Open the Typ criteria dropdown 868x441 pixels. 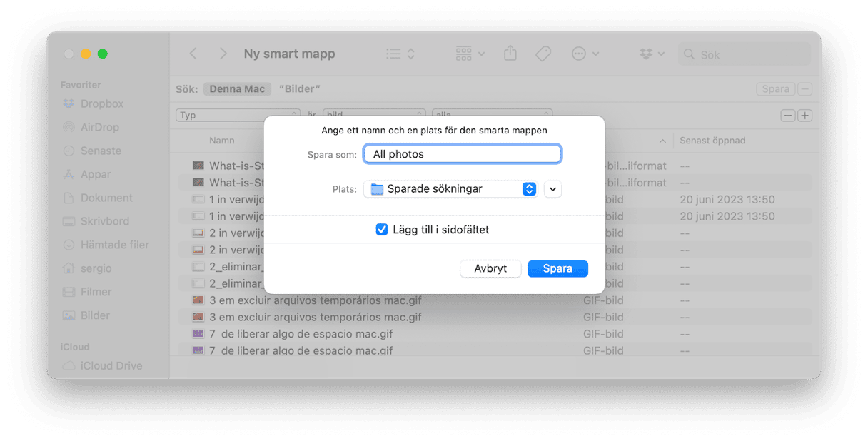(x=238, y=115)
